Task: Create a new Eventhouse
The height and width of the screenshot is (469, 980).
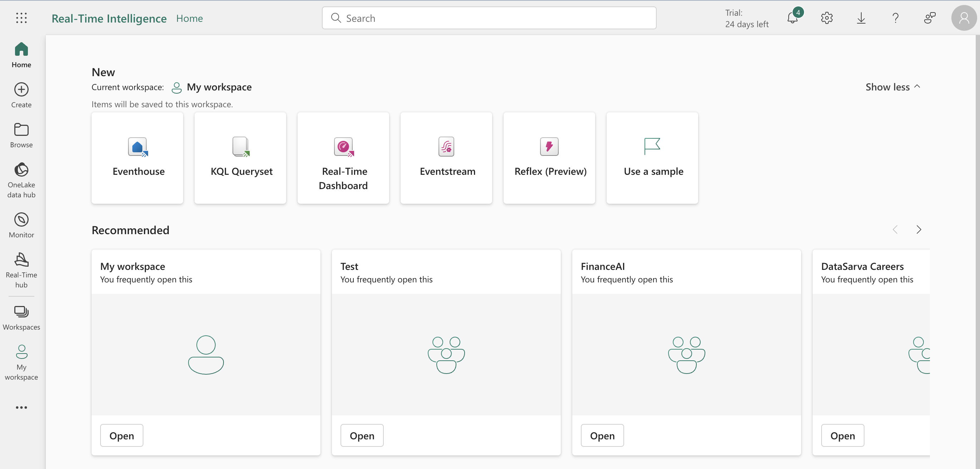Action: (137, 158)
